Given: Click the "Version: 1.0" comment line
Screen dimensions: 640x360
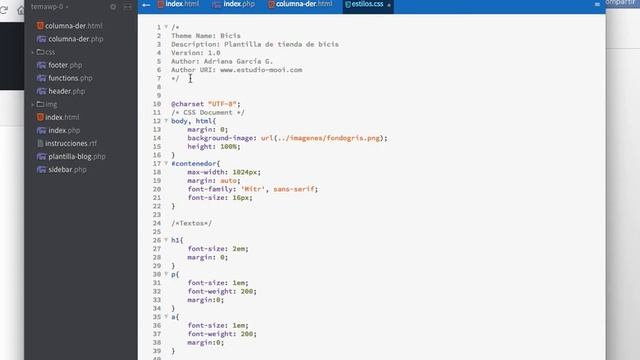Looking at the screenshot, I should tap(196, 53).
